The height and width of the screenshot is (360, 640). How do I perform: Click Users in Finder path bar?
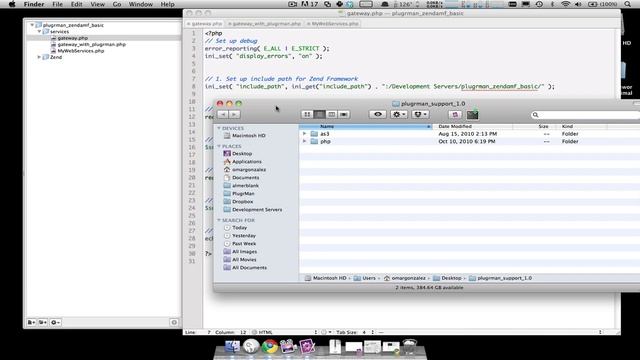pos(365,278)
